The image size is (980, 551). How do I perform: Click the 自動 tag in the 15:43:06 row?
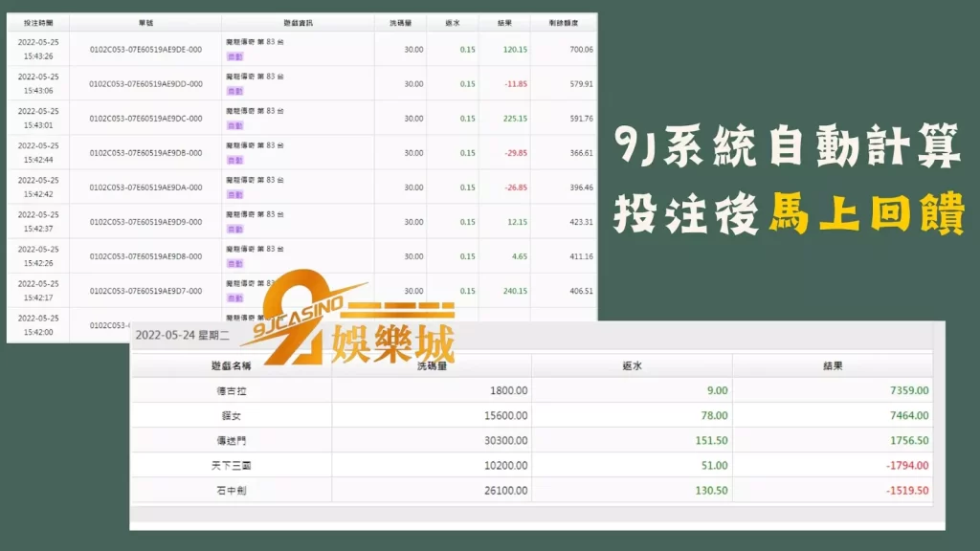(235, 91)
